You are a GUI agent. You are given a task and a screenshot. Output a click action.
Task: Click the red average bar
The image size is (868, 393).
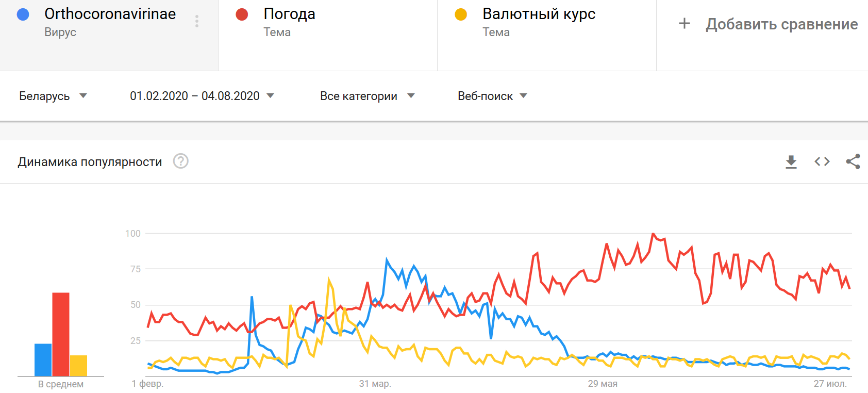click(61, 334)
